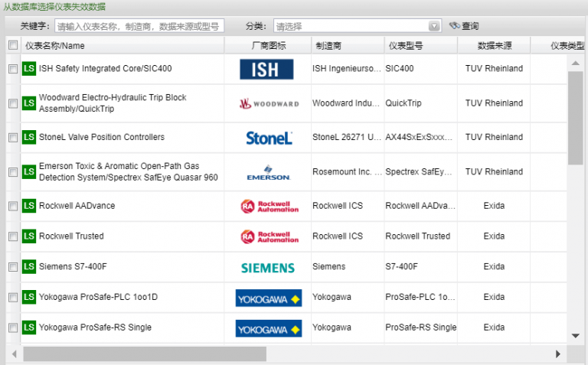
Task: Sort by 数据来源 column header
Action: (x=494, y=46)
